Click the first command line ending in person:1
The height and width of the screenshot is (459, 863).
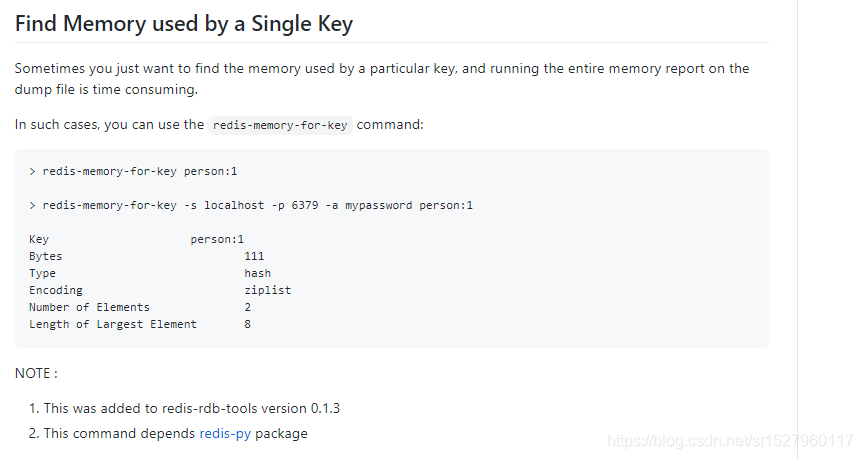coord(133,171)
